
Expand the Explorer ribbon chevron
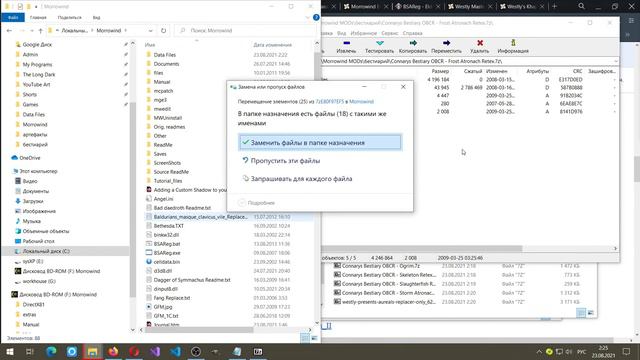point(307,18)
